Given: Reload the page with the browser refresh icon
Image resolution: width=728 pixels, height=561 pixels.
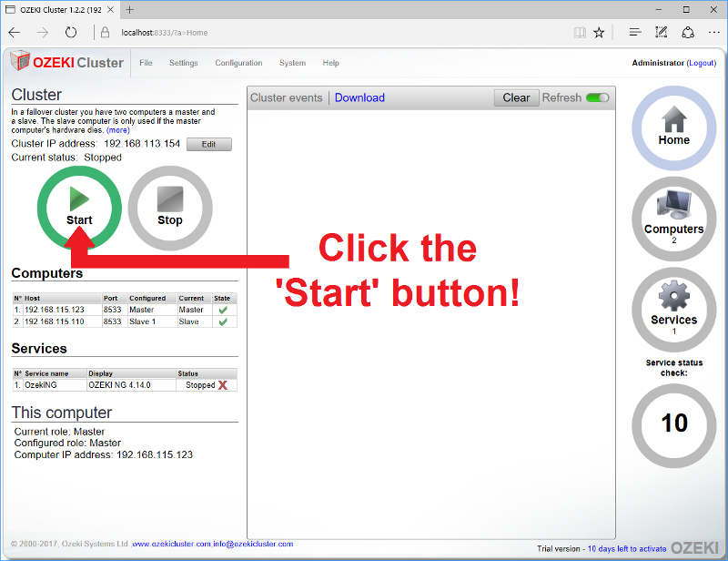Looking at the screenshot, I should click(71, 32).
